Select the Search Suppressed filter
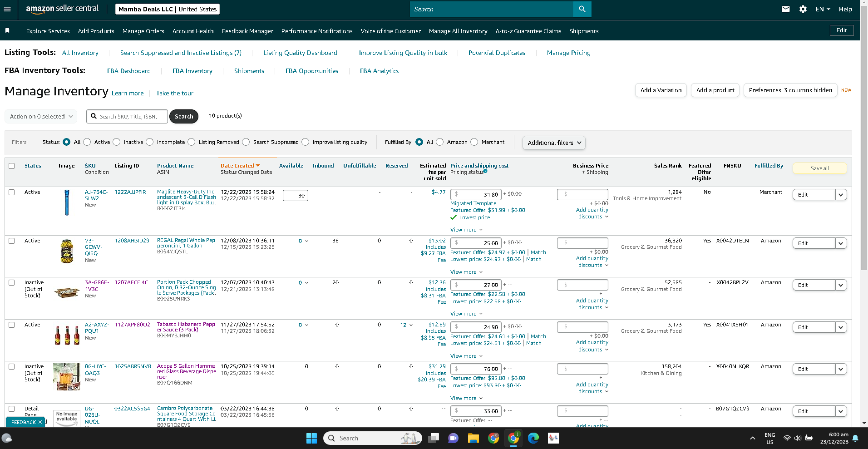The width and height of the screenshot is (868, 449). click(x=246, y=142)
